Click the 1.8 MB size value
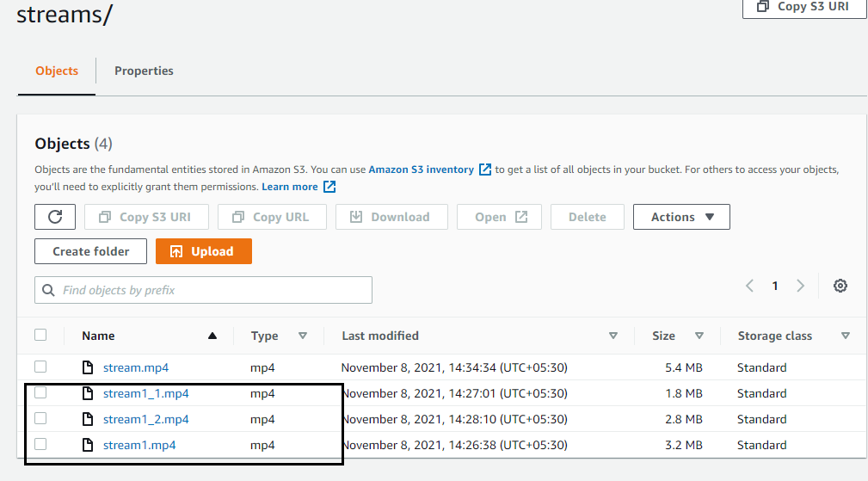 coord(683,393)
